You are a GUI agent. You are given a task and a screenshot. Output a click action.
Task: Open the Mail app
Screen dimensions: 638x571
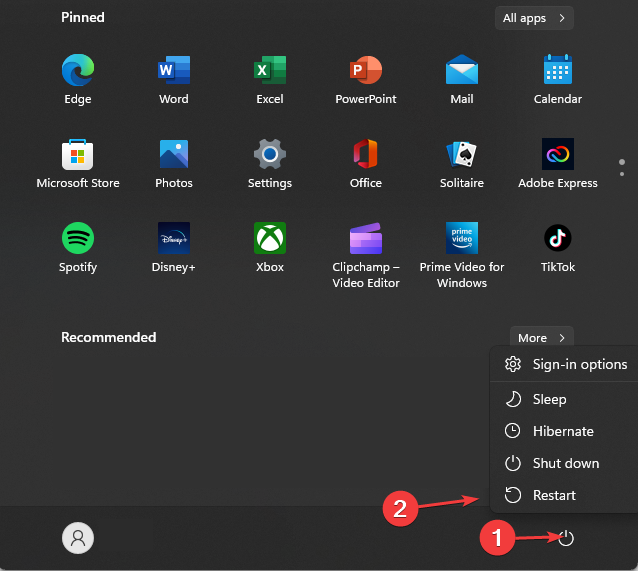tap(462, 79)
